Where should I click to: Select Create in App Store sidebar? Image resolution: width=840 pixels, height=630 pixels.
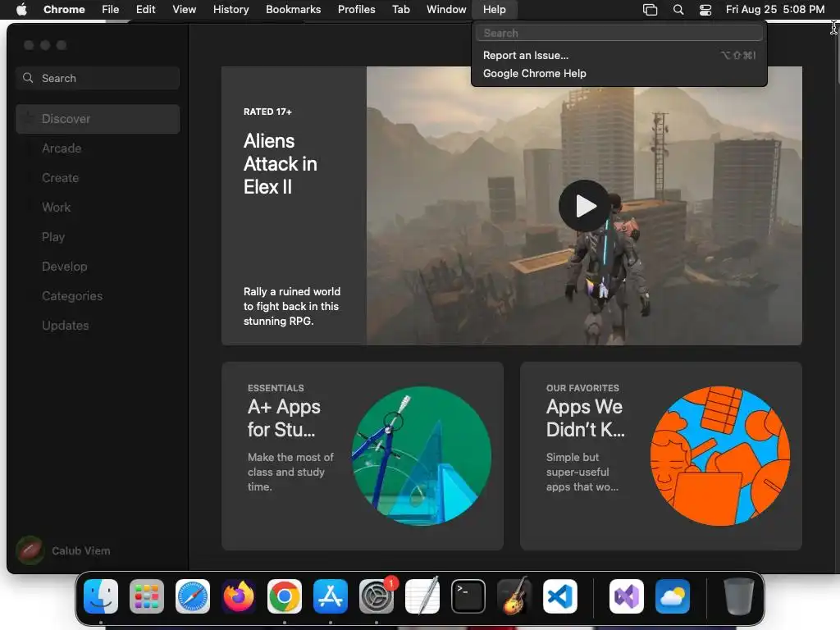[x=98, y=178]
